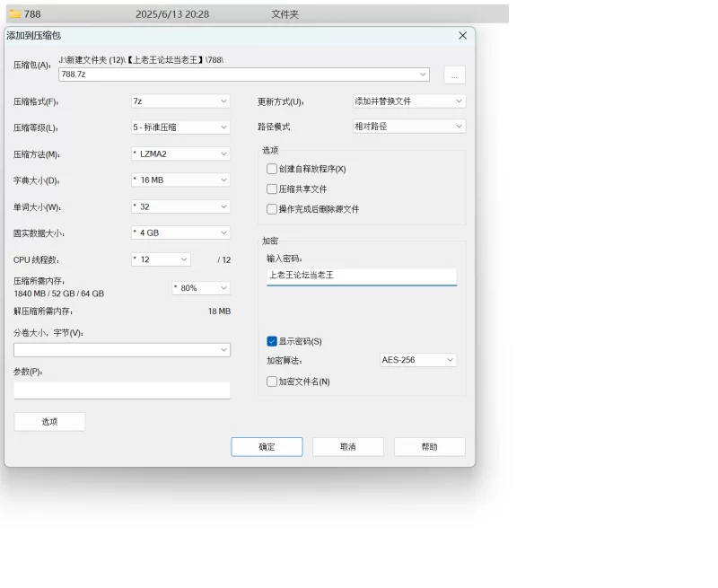This screenshot has height=588, width=718.
Task: Open the 分卷大小 dropdown field
Action: (122, 350)
